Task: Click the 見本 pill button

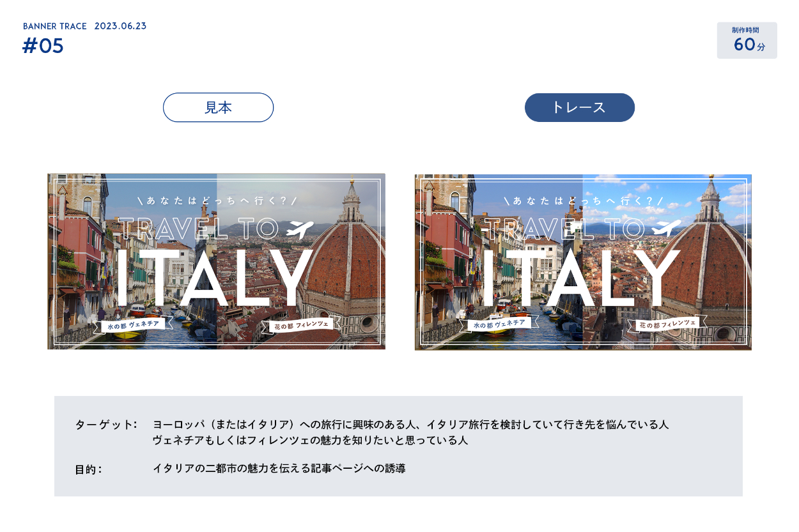Action: coord(218,107)
